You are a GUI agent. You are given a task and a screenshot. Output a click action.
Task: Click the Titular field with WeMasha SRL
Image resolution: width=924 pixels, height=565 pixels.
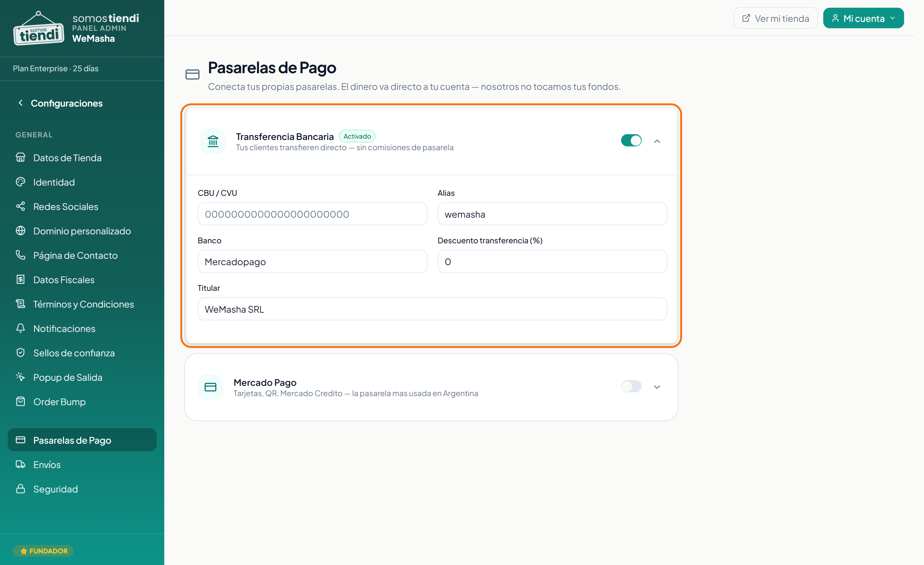(432, 309)
